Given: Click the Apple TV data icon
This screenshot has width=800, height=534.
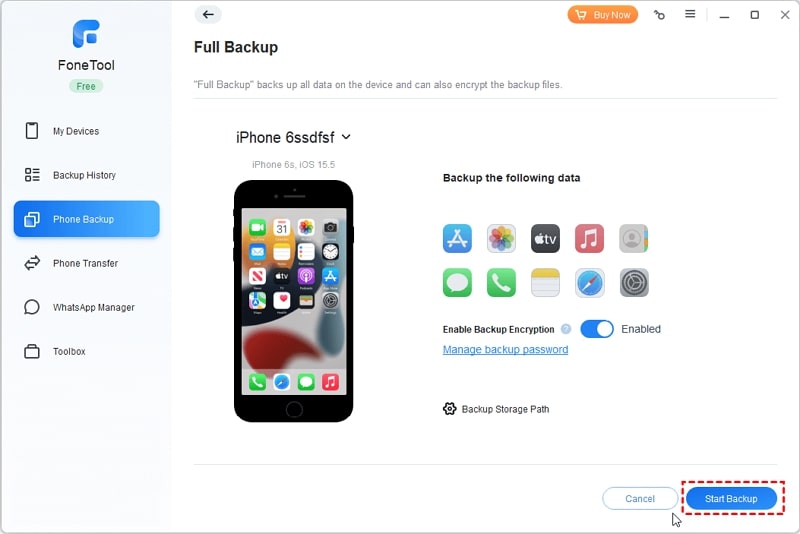Looking at the screenshot, I should (545, 238).
